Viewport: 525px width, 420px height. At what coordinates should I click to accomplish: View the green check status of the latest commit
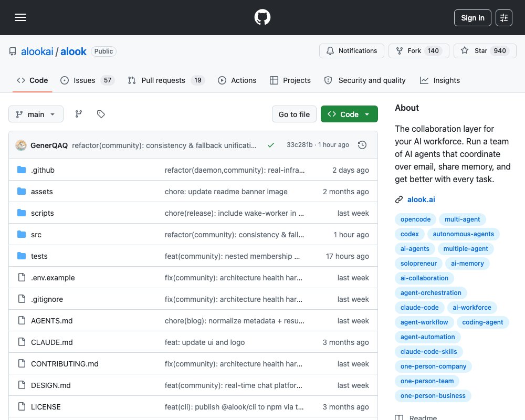coord(271,145)
